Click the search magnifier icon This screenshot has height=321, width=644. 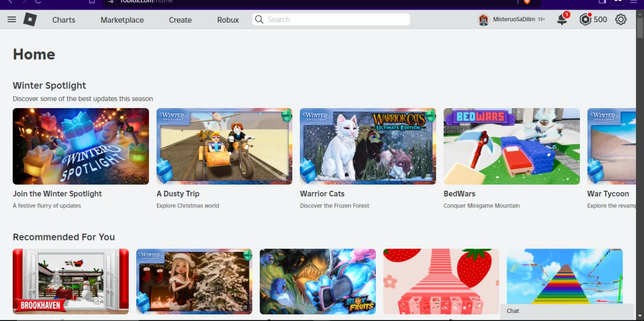coord(259,19)
